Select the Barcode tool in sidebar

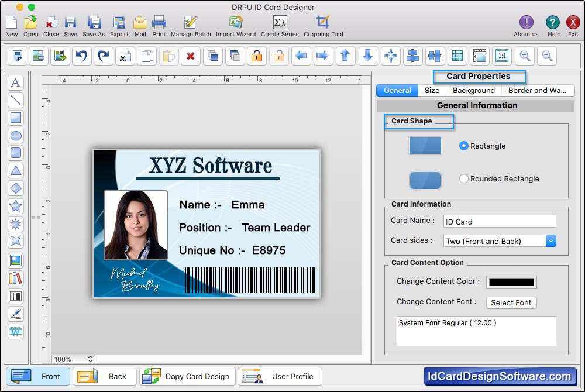tap(16, 297)
